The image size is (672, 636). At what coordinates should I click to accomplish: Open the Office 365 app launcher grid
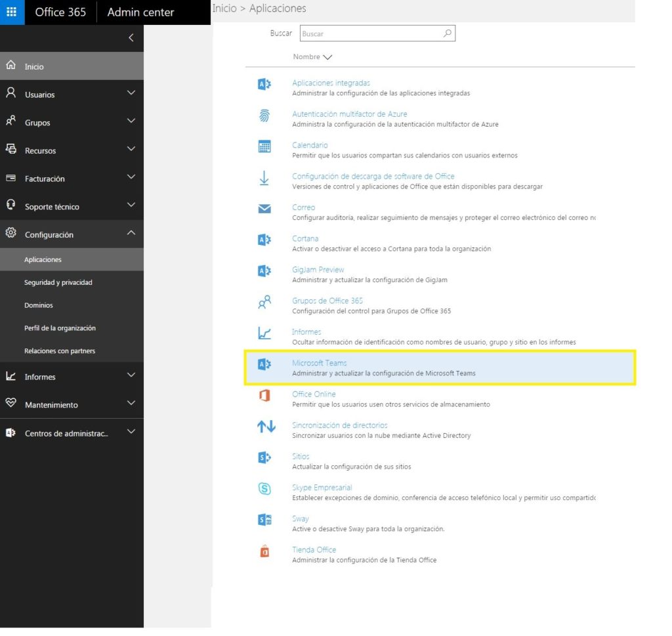pos(12,12)
